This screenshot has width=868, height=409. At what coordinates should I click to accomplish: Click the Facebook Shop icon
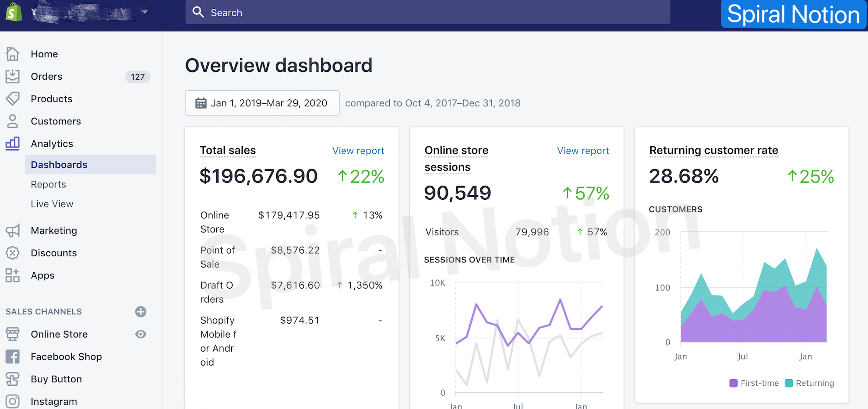[13, 357]
